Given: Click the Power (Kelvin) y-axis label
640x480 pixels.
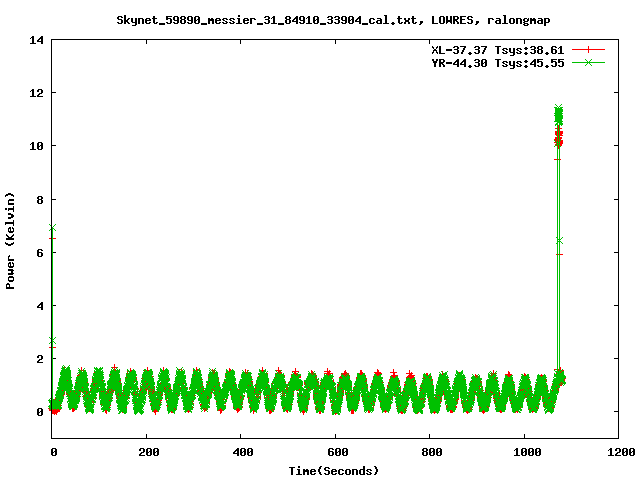Looking at the screenshot, I should click(10, 241).
